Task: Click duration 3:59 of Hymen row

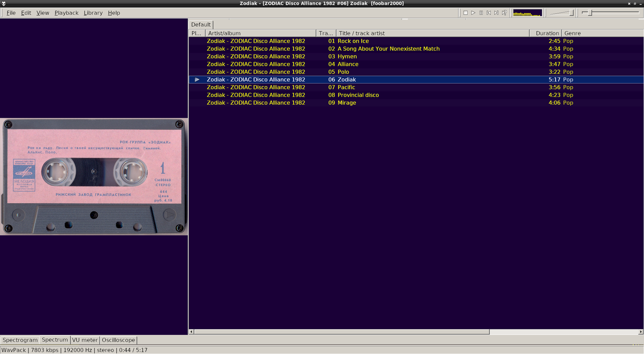Action: pyautogui.click(x=554, y=56)
